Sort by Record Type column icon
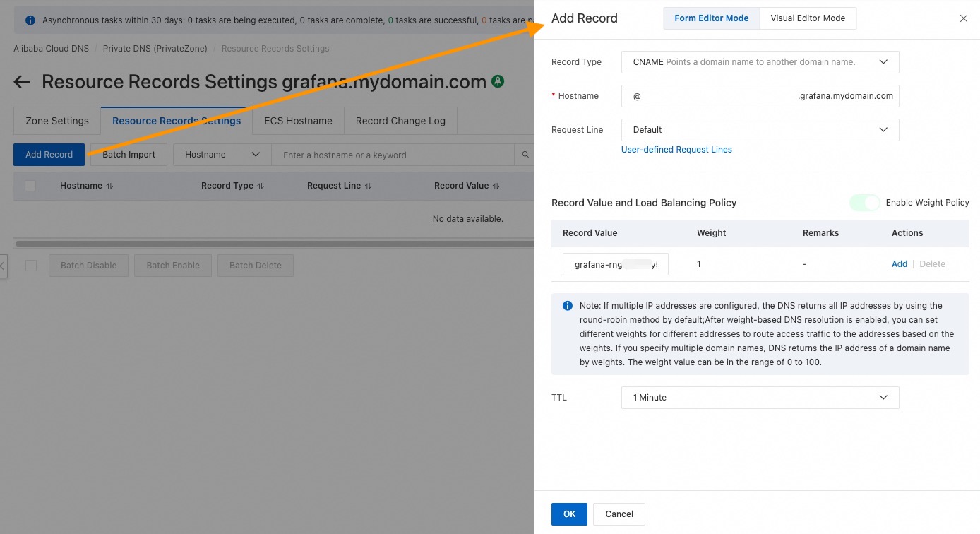This screenshot has width=980, height=534. [261, 186]
